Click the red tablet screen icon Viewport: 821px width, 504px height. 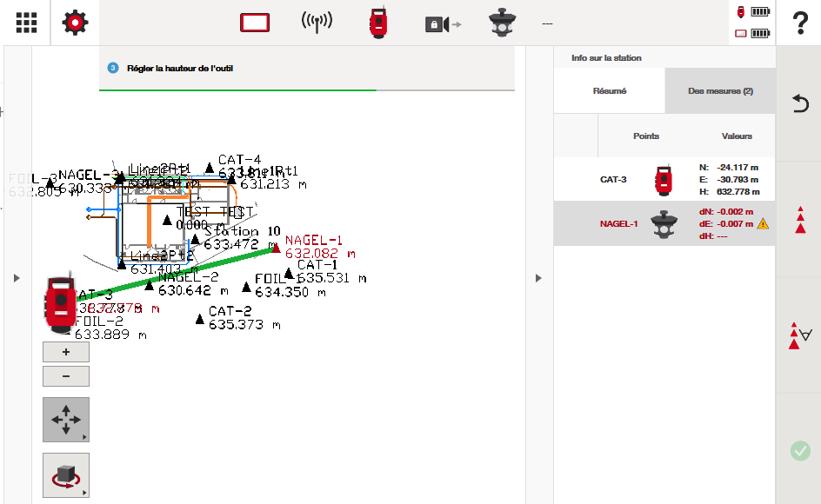(257, 23)
